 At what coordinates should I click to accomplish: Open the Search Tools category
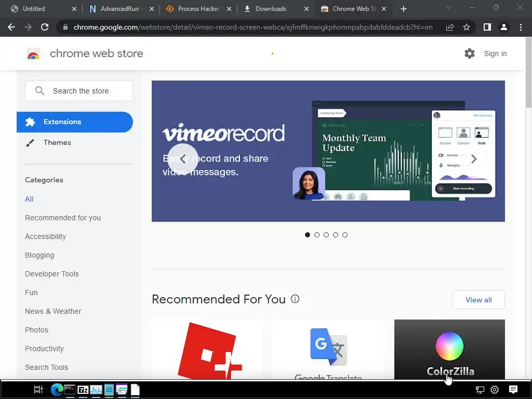[46, 367]
